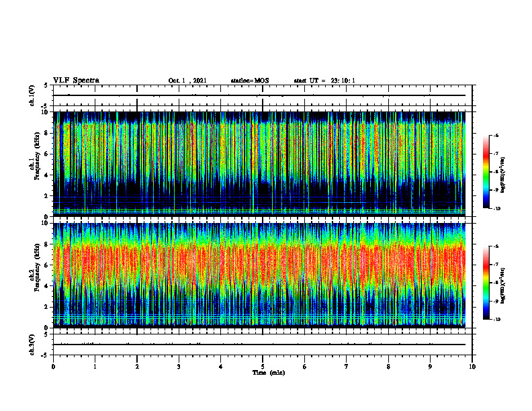This screenshot has height=411, width=532.
Task: Click the ch.2 spectrogram panel
Action: click(259, 275)
